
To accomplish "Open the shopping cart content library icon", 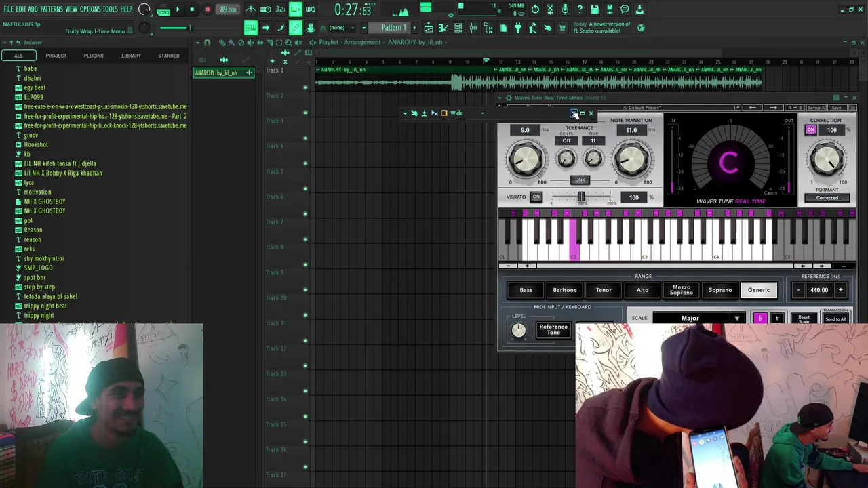I will (x=562, y=28).
